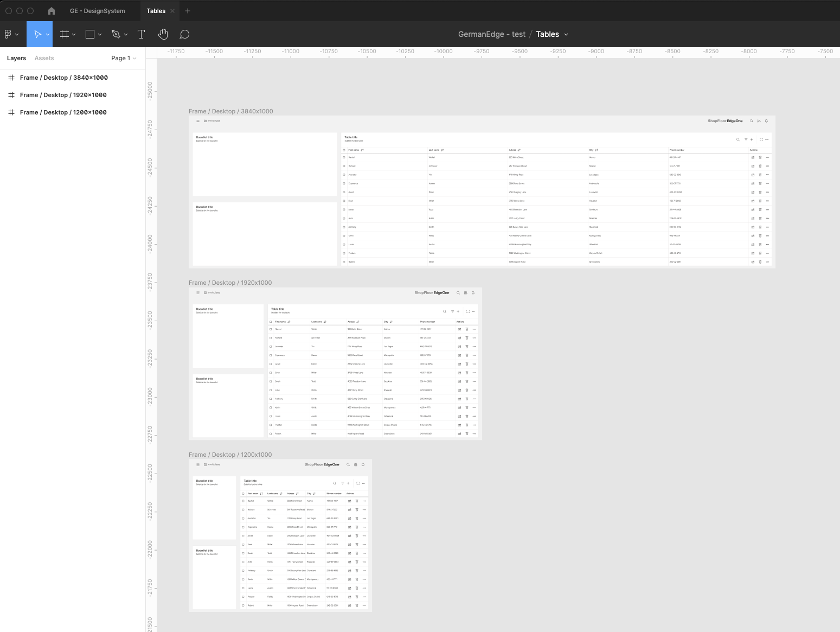This screenshot has height=632, width=840.
Task: Open the Figma main menu
Action: (11, 34)
